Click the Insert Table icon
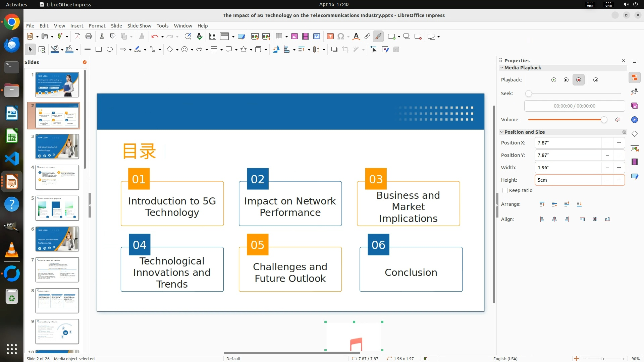Image resolution: width=644 pixels, height=362 pixels. pyautogui.click(x=279, y=36)
